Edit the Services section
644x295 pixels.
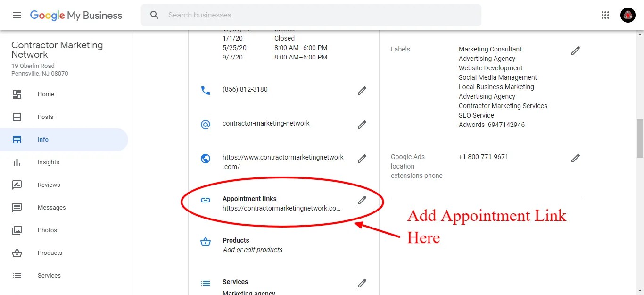[362, 283]
